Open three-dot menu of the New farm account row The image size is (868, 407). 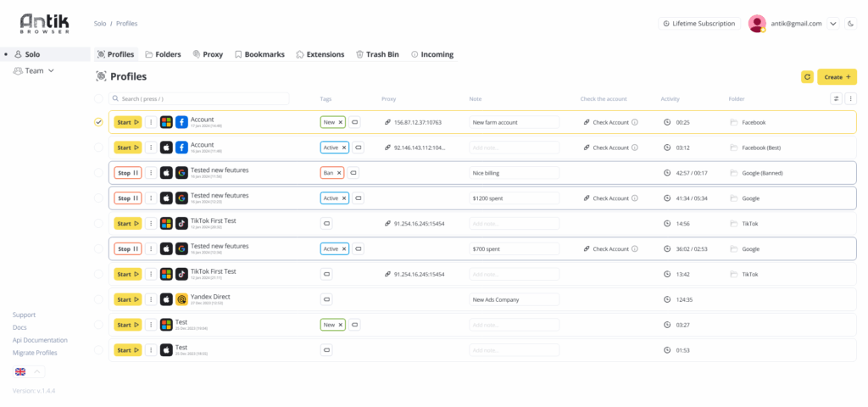coord(151,122)
